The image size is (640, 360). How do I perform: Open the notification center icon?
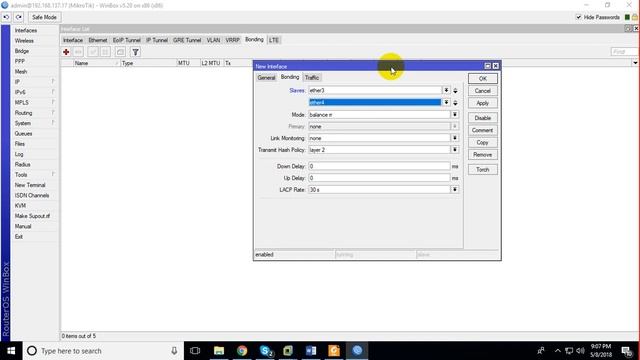(627, 351)
